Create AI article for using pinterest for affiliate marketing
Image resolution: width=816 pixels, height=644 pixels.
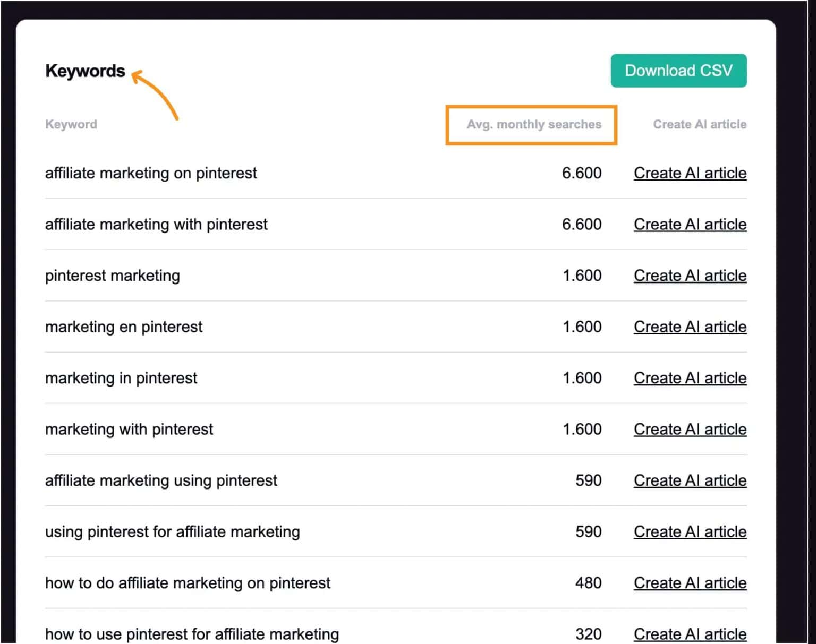pos(690,532)
